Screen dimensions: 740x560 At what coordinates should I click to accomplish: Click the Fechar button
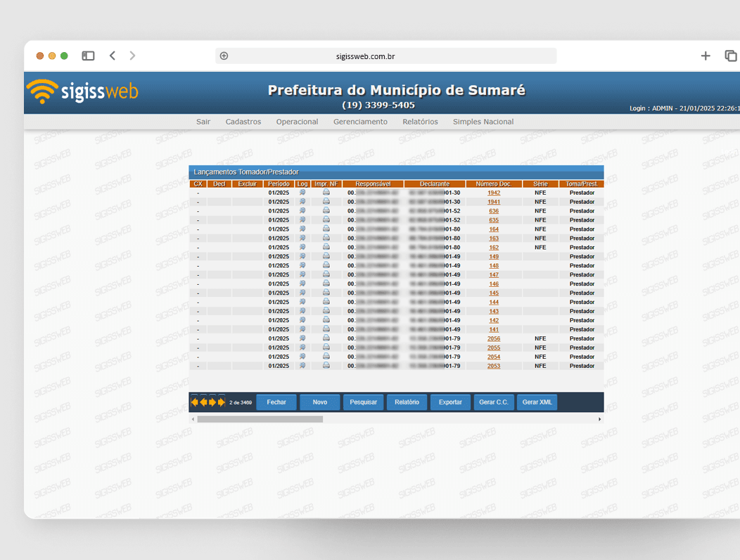[x=276, y=402]
